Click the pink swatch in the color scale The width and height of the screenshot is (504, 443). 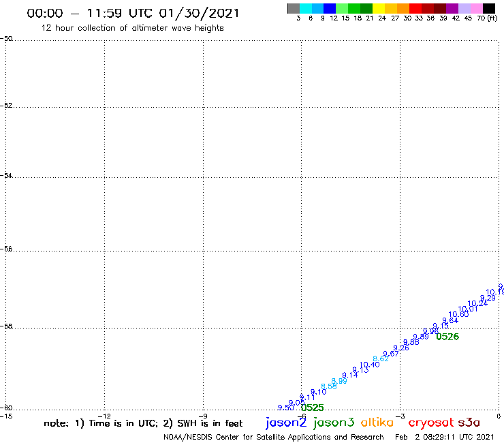coord(476,8)
